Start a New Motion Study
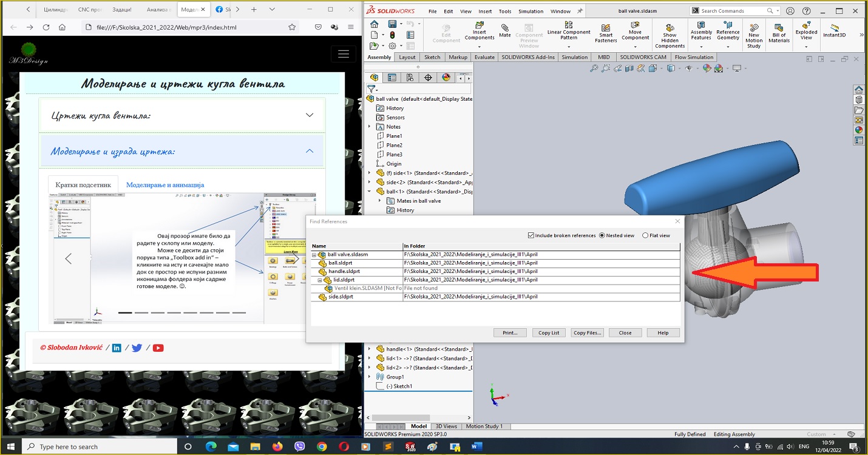 pyautogui.click(x=754, y=36)
